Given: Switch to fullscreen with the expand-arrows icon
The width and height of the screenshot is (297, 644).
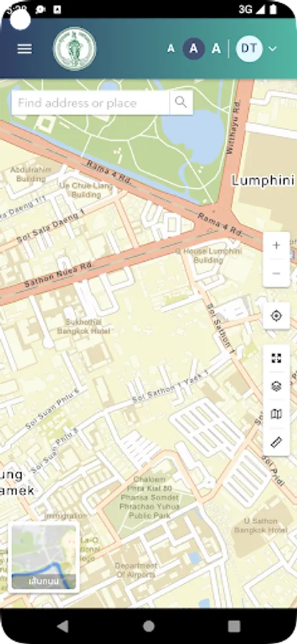Looking at the screenshot, I should tap(276, 358).
